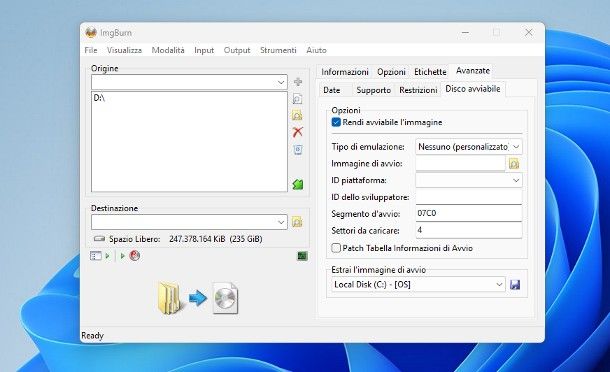This screenshot has width=610, height=372.
Task: Click the add file plus icon beside Origine
Action: click(298, 82)
